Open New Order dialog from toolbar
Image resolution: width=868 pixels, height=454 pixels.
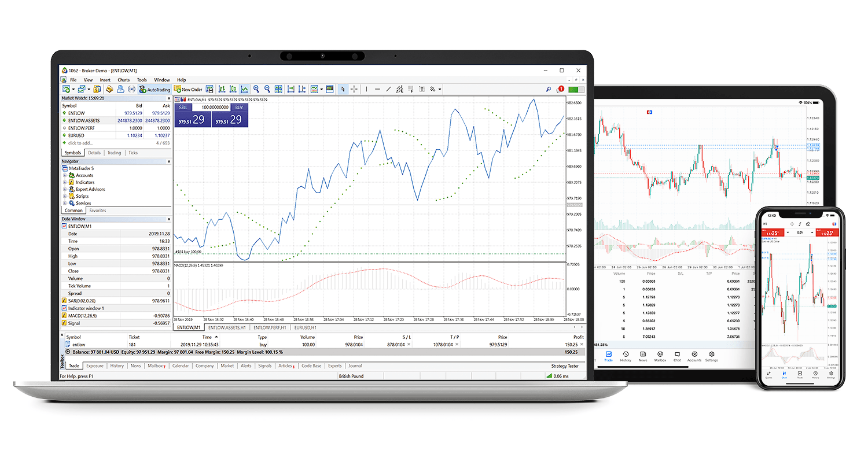click(x=188, y=90)
